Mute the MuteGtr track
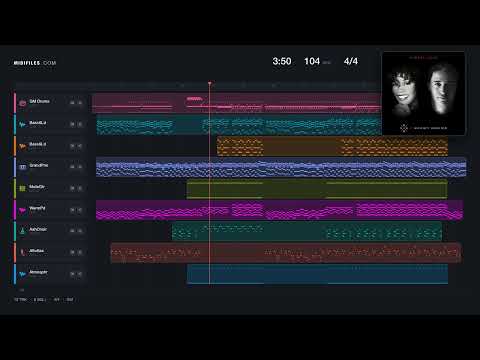480x360 pixels. 72,188
